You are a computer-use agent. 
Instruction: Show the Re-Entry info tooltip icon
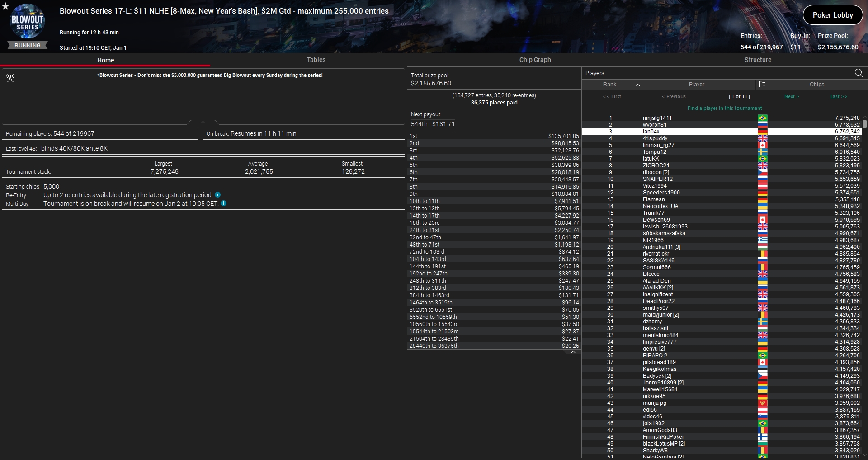217,195
